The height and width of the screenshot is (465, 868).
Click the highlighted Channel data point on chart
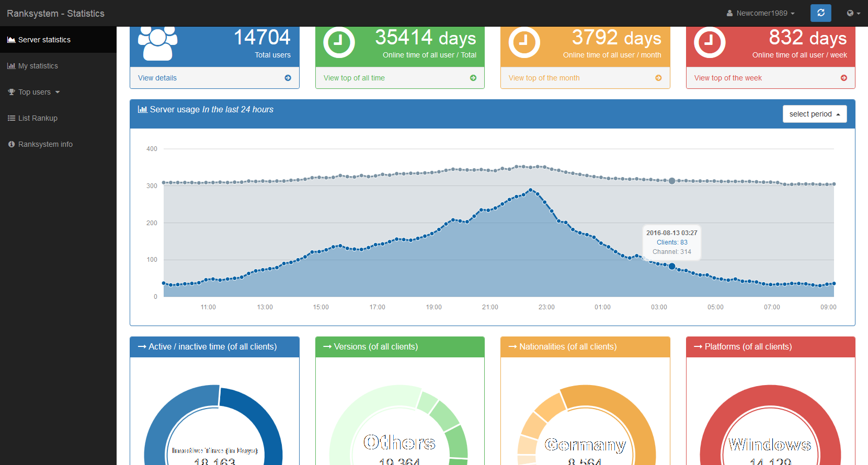click(x=672, y=181)
